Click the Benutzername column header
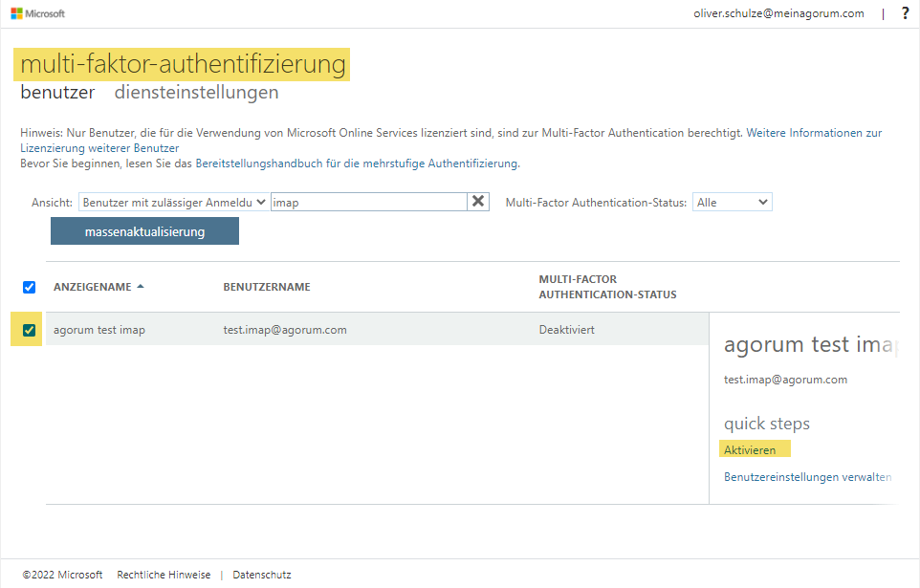The height and width of the screenshot is (588, 920). coord(267,287)
